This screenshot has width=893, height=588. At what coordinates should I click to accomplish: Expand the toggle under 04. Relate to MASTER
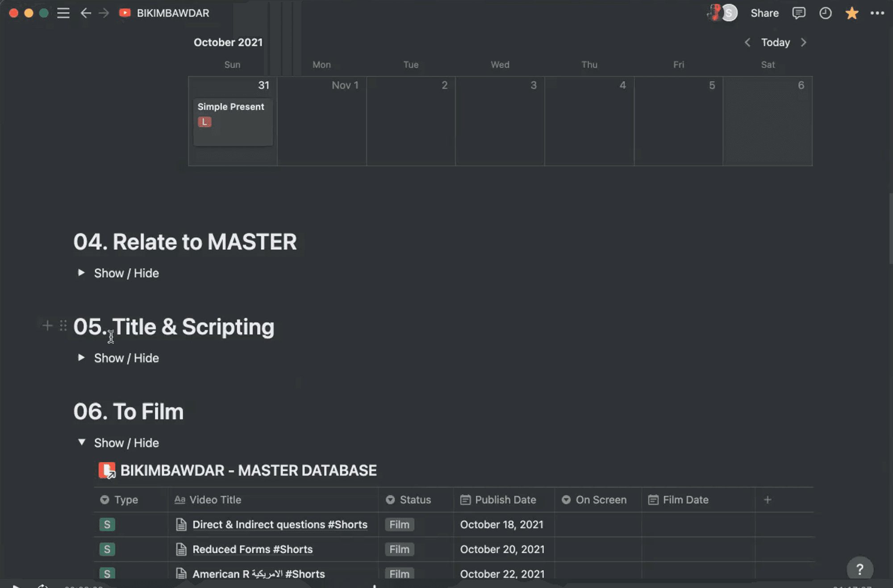point(81,273)
